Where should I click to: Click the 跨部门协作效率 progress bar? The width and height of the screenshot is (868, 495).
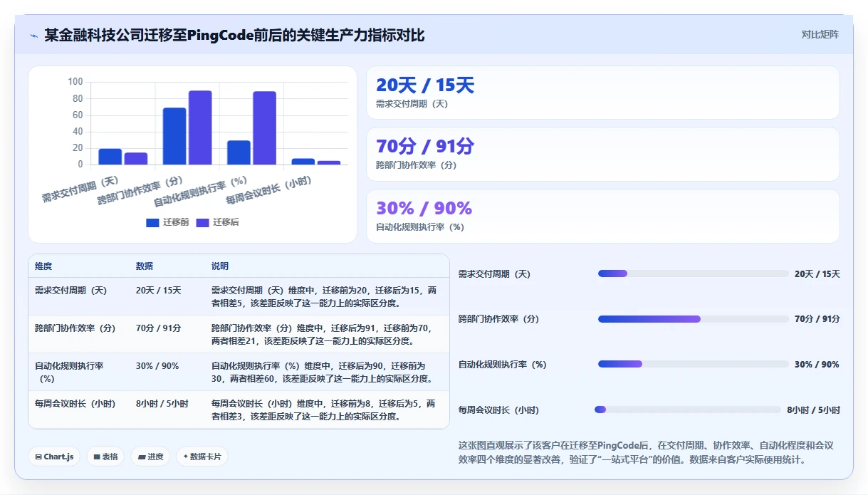694,319
